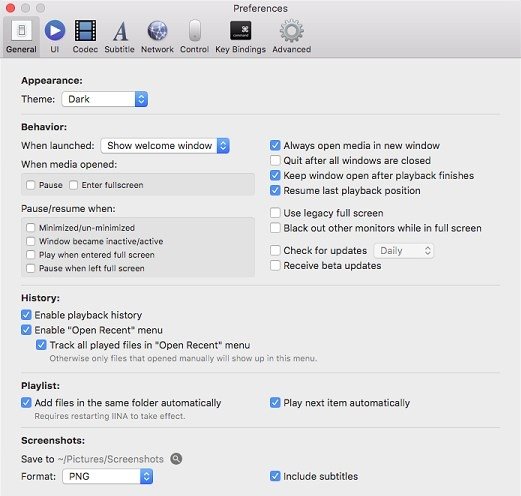Open Key Bindings command key icon

(241, 30)
